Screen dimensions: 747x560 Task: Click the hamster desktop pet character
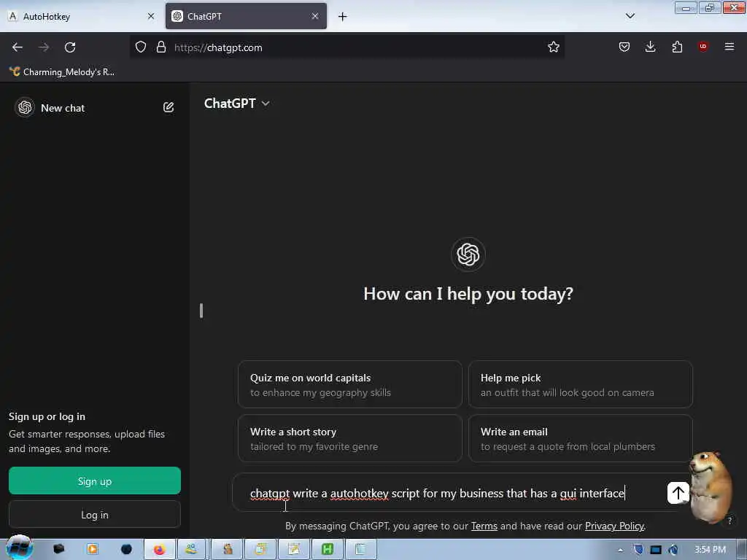point(711,486)
